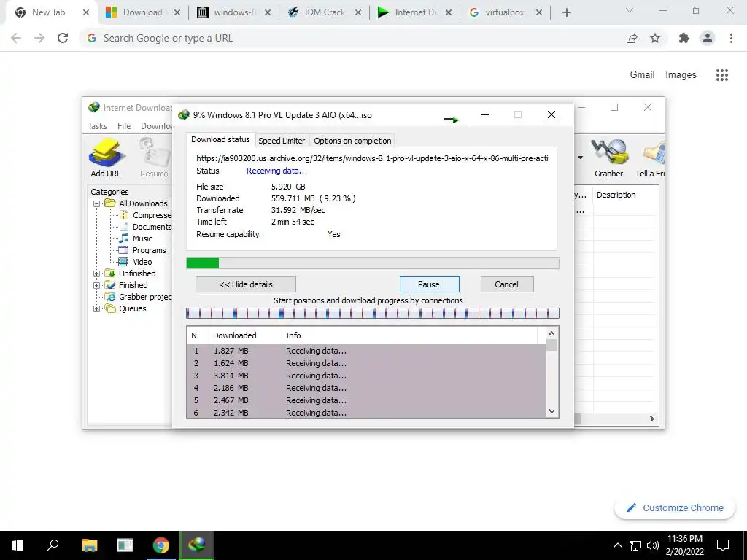This screenshot has width=747, height=560.
Task: Click the share page icon
Action: click(632, 38)
